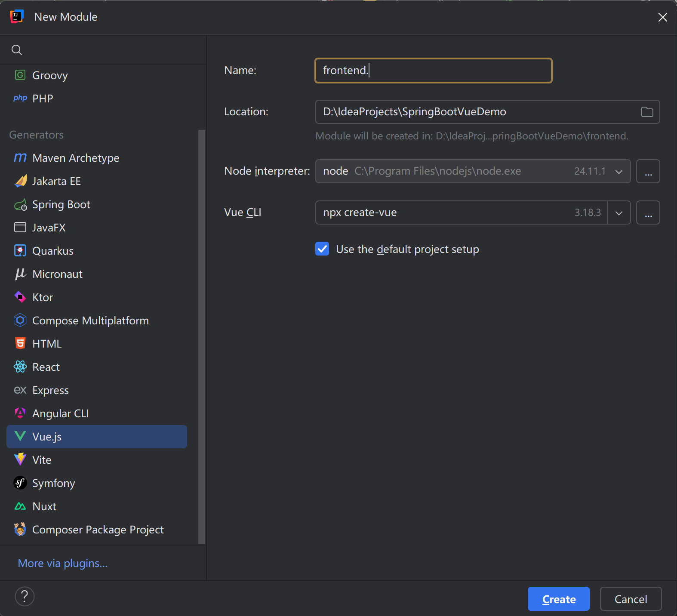677x616 pixels.
Task: Select the Symfony generator label
Action: tap(54, 483)
